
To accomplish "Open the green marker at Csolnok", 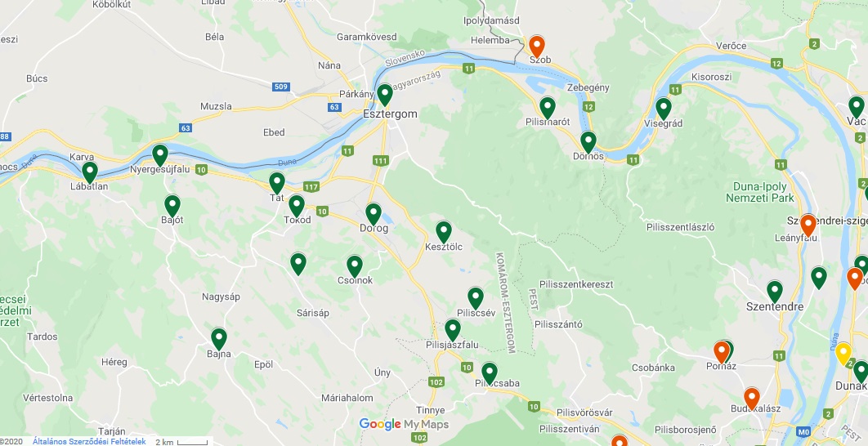I will [355, 266].
